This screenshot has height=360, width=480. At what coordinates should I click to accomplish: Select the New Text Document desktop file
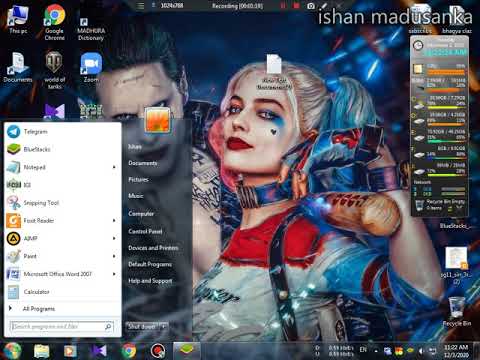(x=274, y=72)
